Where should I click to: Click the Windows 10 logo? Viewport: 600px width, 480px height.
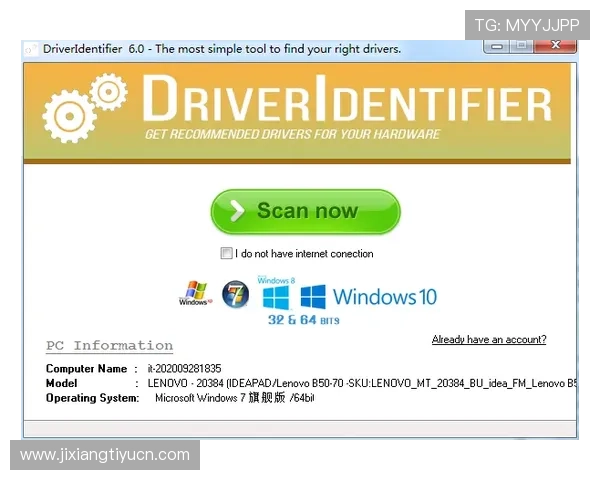369,297
